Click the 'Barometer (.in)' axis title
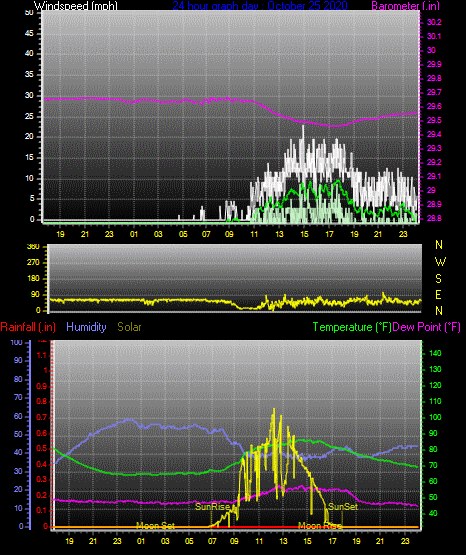Viewport: 466px width, 555px height. click(x=405, y=6)
